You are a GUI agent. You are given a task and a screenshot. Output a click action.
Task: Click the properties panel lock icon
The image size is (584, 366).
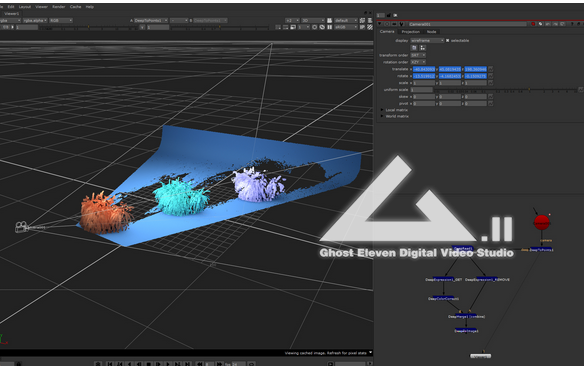pos(388,15)
